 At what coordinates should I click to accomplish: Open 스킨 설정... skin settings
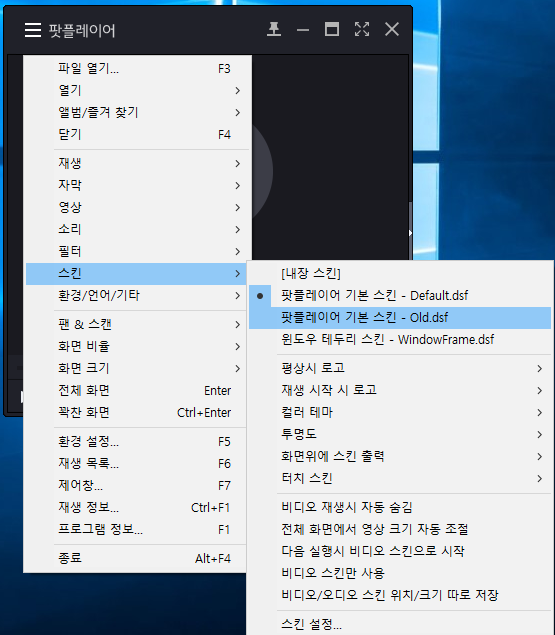(x=400, y=624)
